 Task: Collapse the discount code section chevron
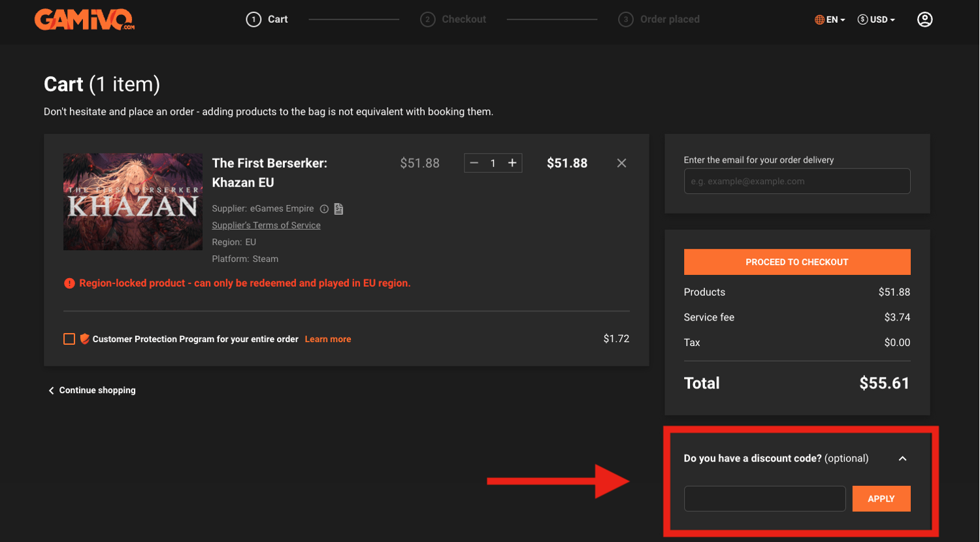tap(902, 459)
